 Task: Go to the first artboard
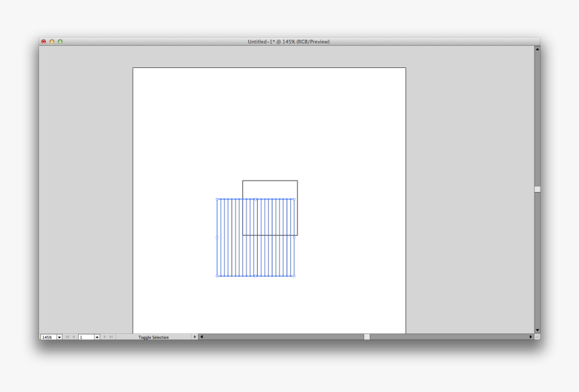click(67, 337)
